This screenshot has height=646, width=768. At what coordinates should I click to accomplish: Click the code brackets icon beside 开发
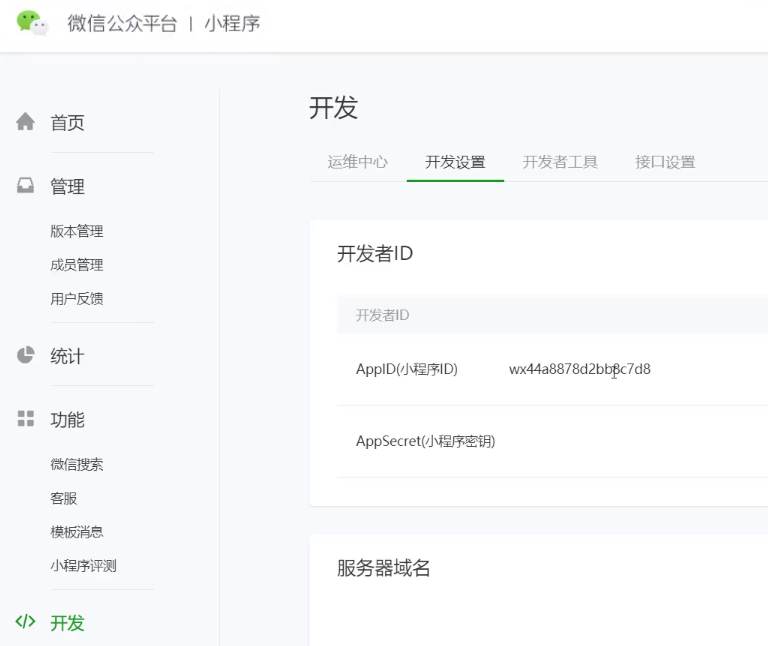pyautogui.click(x=25, y=622)
